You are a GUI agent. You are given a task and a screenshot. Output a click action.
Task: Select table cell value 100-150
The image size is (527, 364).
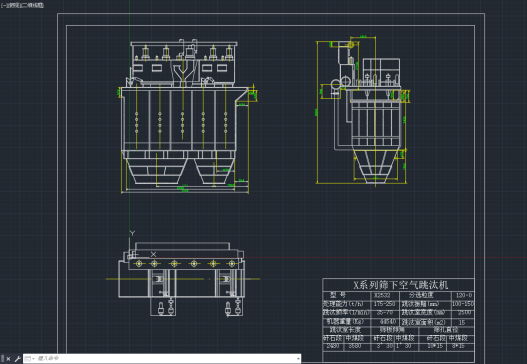coord(463,304)
